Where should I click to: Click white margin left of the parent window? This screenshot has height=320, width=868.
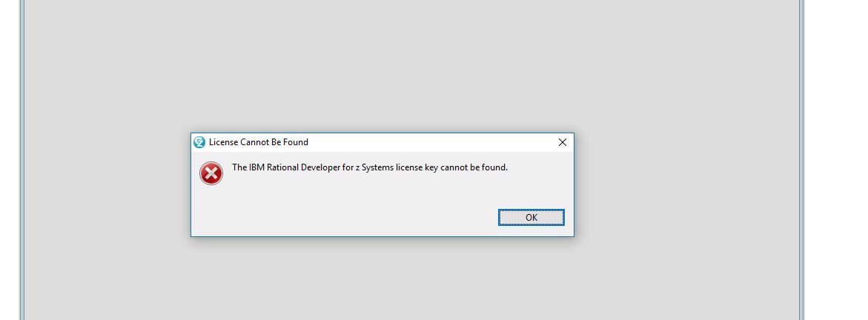pyautogui.click(x=10, y=160)
